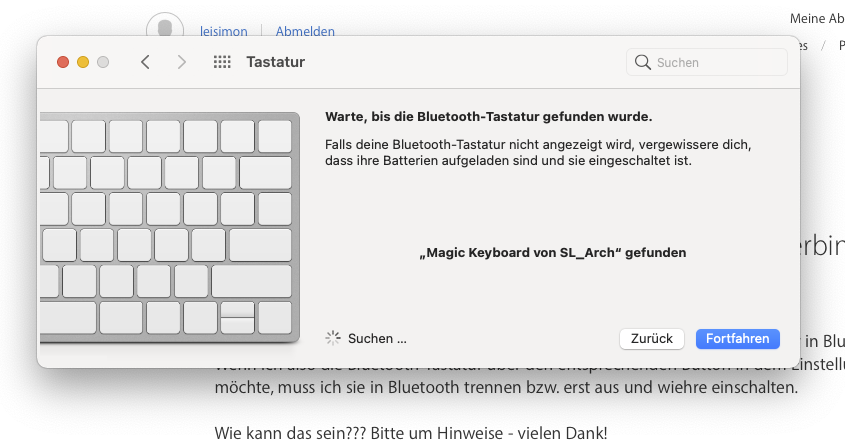
Task: Show all preferences grid icon
Action: point(222,62)
